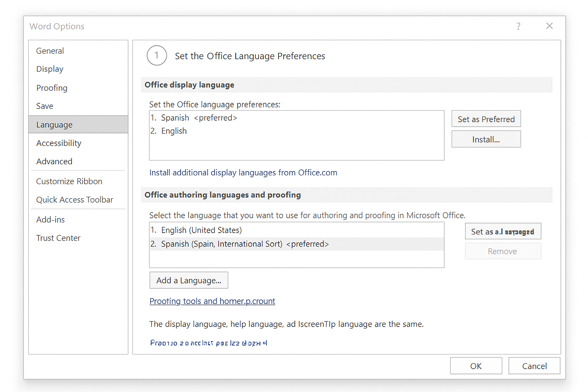The height and width of the screenshot is (392, 588).
Task: Open Customize Ribbon settings
Action: tap(69, 181)
